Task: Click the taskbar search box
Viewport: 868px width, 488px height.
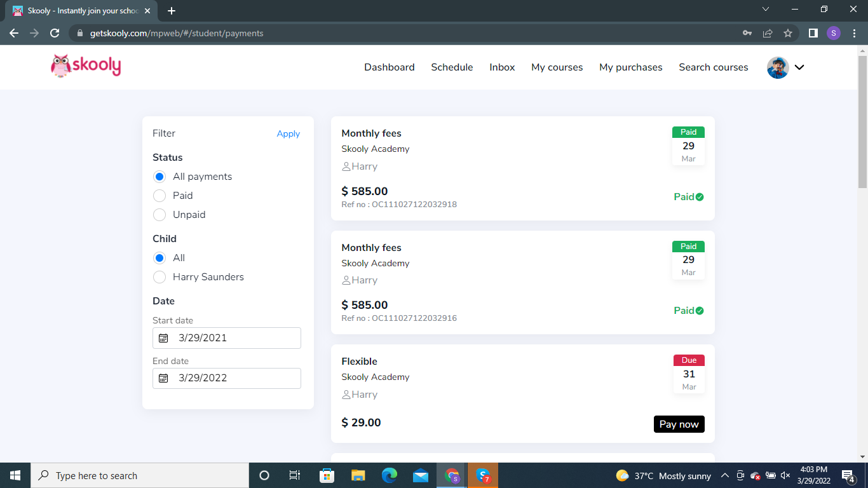Action: pos(140,475)
